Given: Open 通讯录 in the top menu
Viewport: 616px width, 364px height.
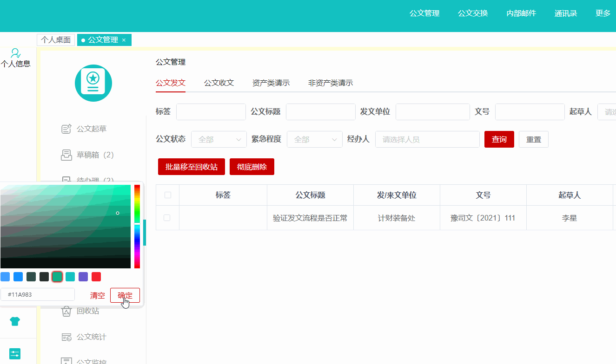Looking at the screenshot, I should 566,13.
